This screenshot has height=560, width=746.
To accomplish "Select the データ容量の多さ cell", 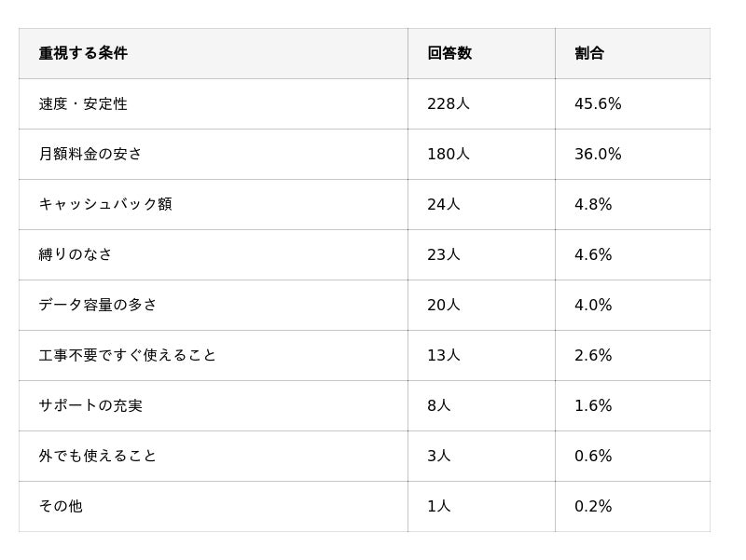I will coord(98,305).
